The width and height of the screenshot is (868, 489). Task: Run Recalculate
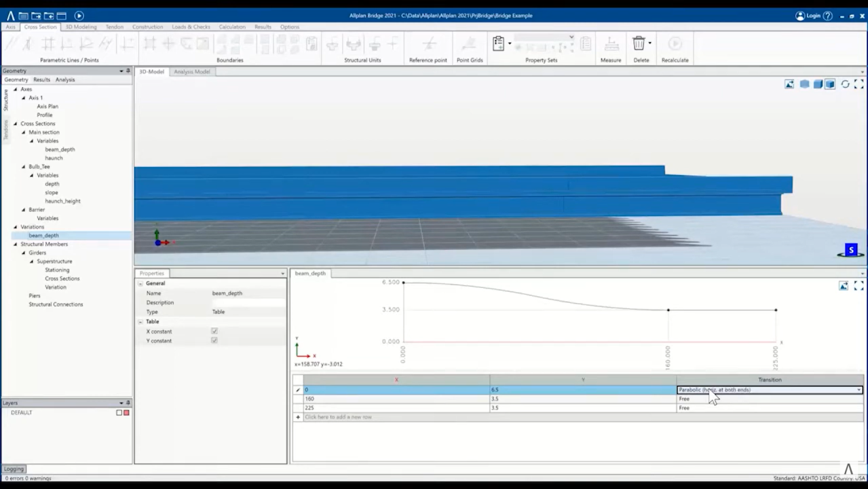click(674, 44)
